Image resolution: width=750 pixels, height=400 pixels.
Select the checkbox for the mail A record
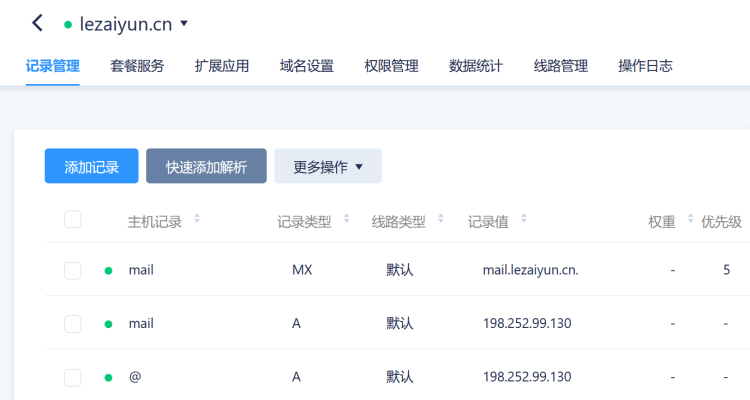[x=73, y=324]
